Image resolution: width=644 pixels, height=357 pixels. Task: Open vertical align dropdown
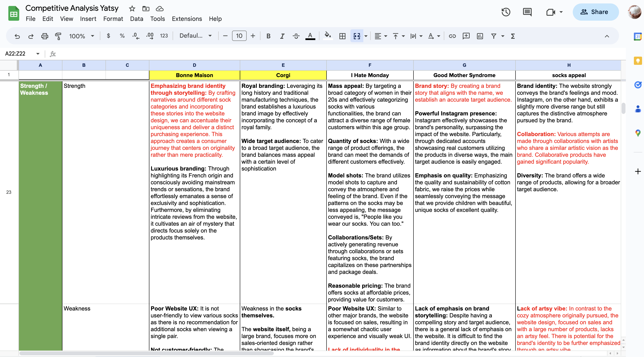pos(398,36)
